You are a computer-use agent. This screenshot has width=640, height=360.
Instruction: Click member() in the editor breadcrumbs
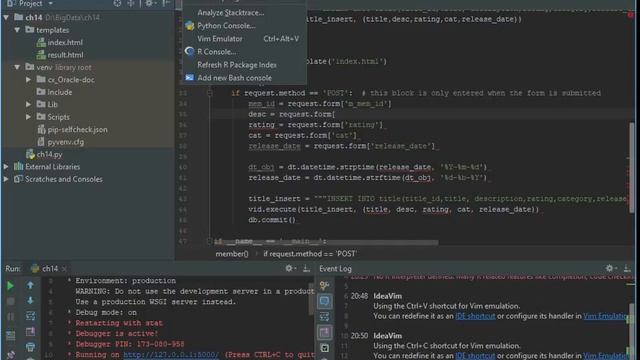click(231, 254)
